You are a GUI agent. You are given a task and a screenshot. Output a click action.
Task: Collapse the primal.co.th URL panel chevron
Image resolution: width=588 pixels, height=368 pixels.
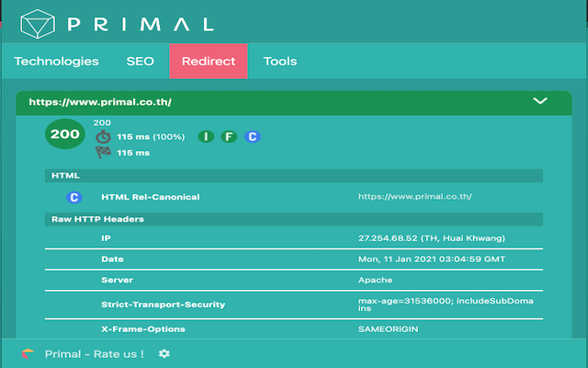[540, 101]
